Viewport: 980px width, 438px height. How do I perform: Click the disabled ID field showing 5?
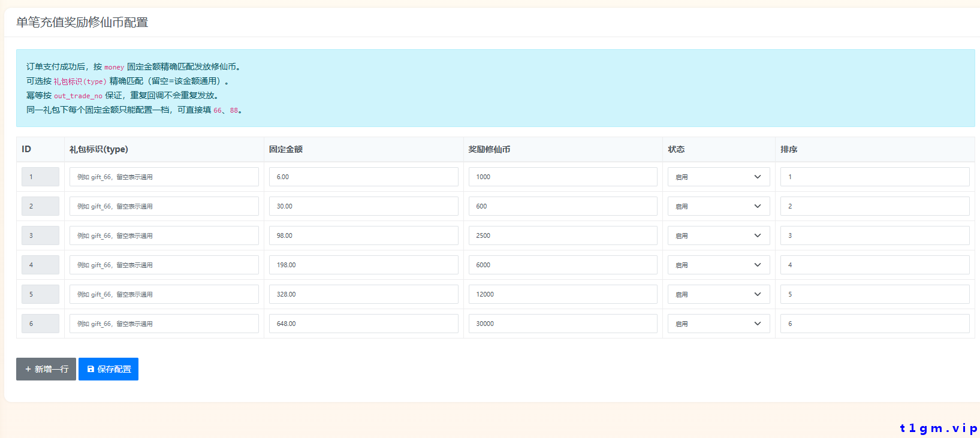click(40, 294)
